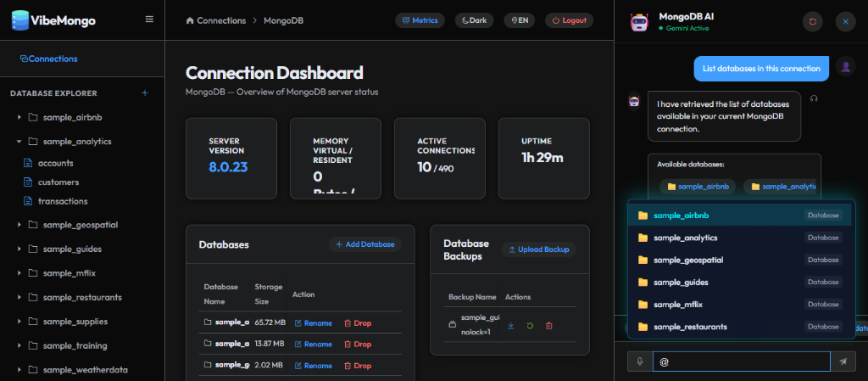Select sample_restaurants in the mention dropdown
This screenshot has width=868, height=381.
739,327
